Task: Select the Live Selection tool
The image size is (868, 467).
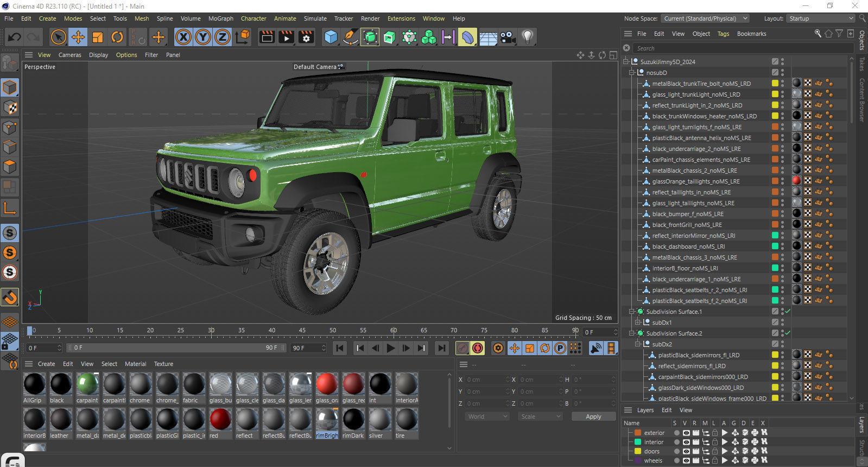Action: (58, 37)
